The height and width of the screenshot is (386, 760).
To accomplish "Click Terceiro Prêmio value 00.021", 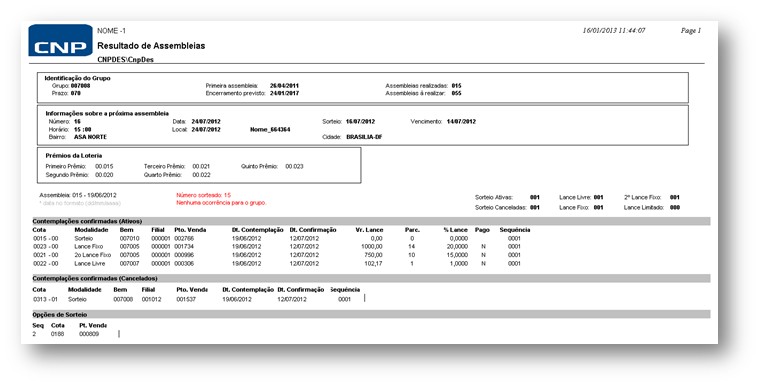I will coord(201,166).
